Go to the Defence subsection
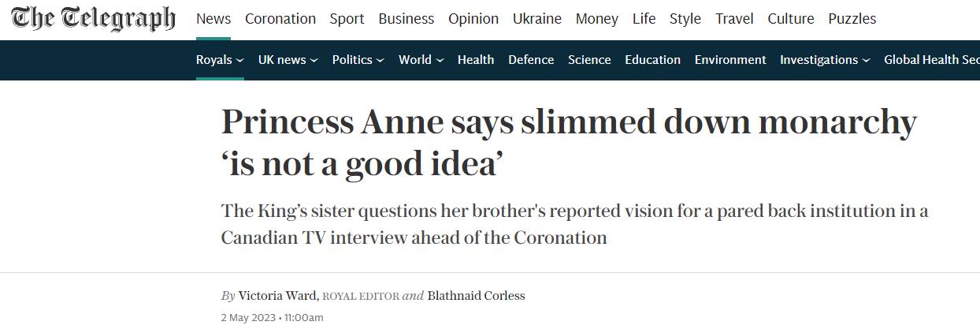 click(531, 60)
